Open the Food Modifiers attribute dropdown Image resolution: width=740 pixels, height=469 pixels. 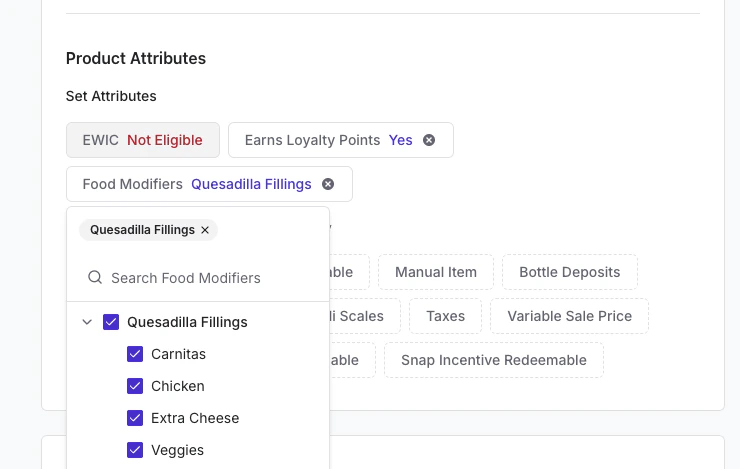click(197, 184)
